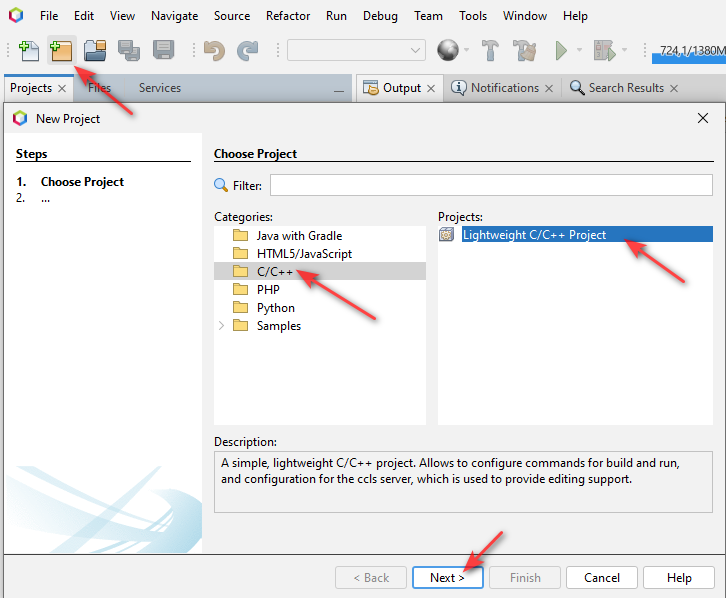Open the Refactor menu

[287, 16]
